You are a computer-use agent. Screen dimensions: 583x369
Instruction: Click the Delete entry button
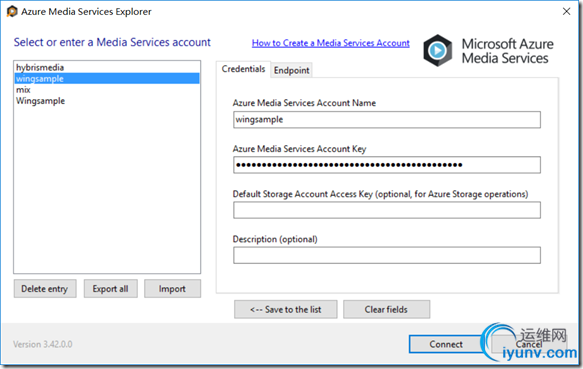45,289
